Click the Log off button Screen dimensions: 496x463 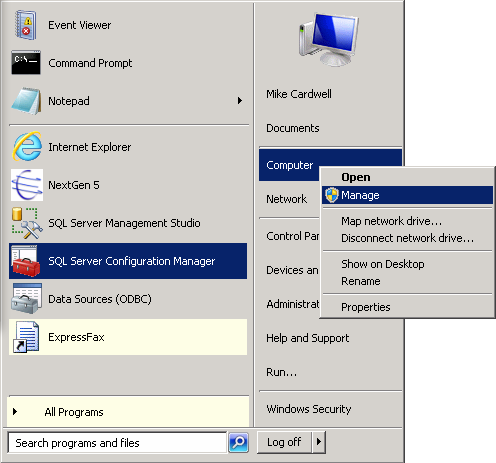tap(284, 442)
